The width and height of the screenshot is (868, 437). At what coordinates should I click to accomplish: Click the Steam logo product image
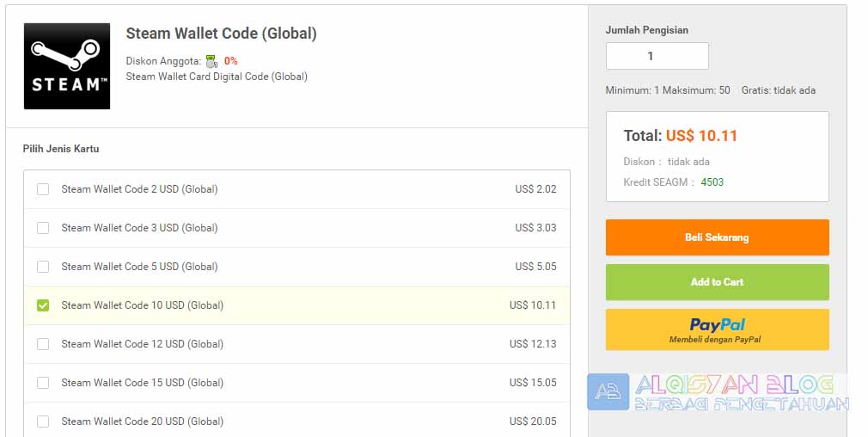tap(67, 66)
